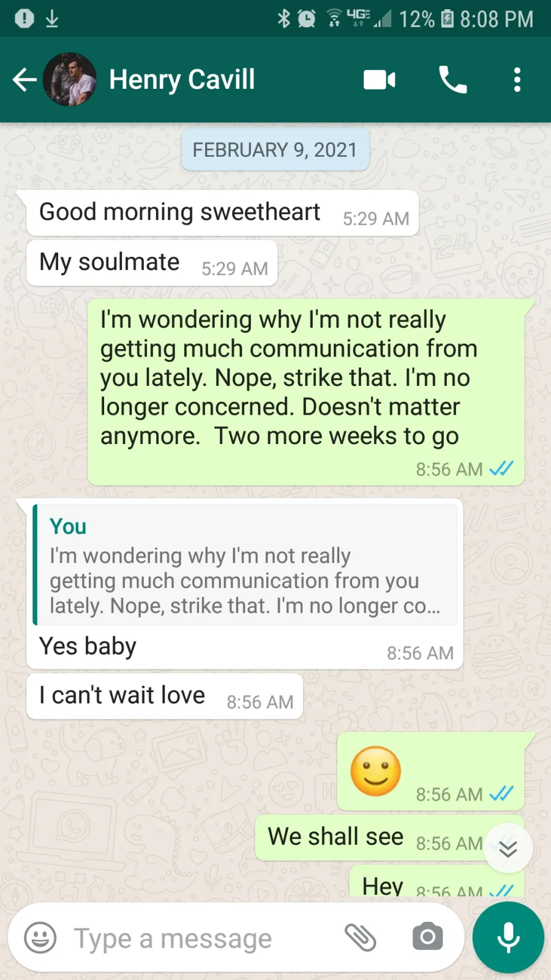
Task: Tap the Henry Cavill contact name header
Action: tap(182, 80)
